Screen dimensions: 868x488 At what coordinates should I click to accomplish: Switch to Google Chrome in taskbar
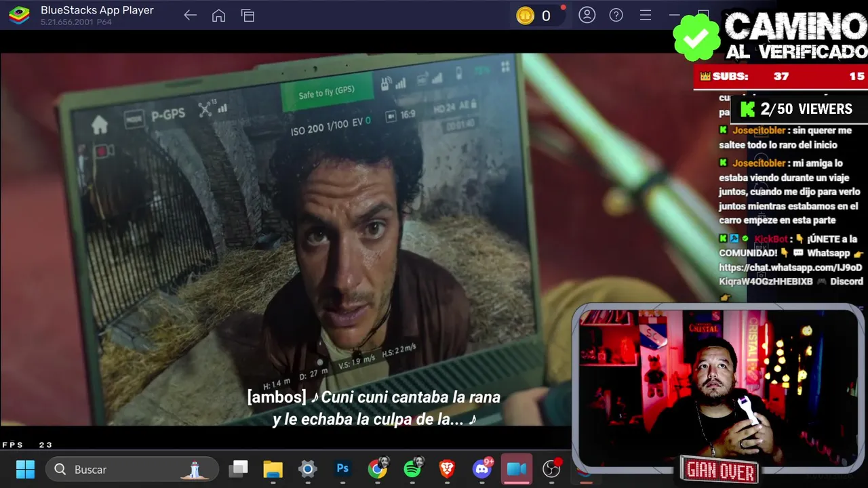(378, 468)
